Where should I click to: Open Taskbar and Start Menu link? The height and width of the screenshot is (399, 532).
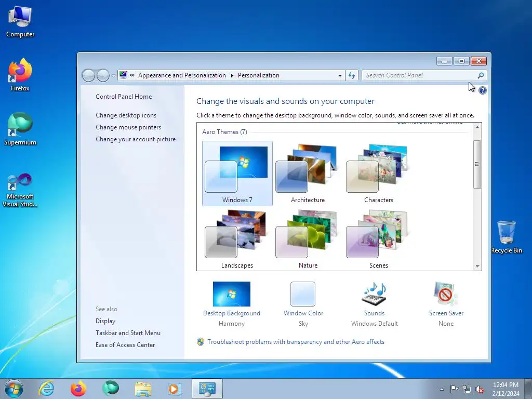(x=128, y=333)
